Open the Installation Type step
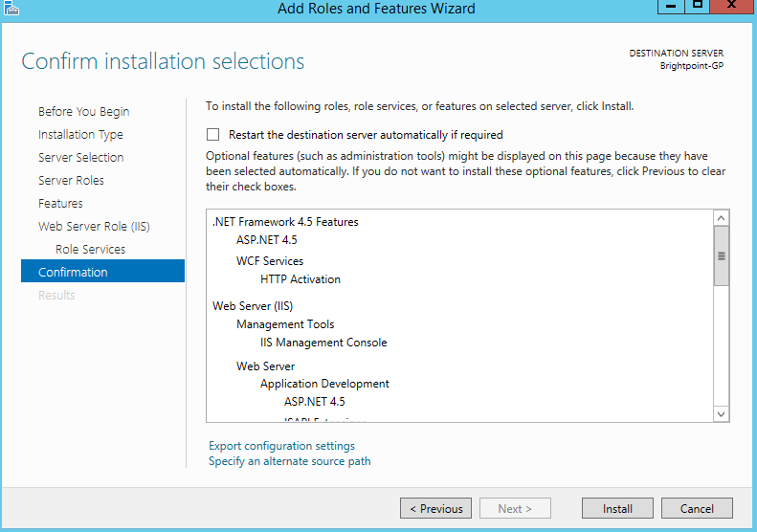Viewport: 757px width, 532px height. pyautogui.click(x=80, y=135)
